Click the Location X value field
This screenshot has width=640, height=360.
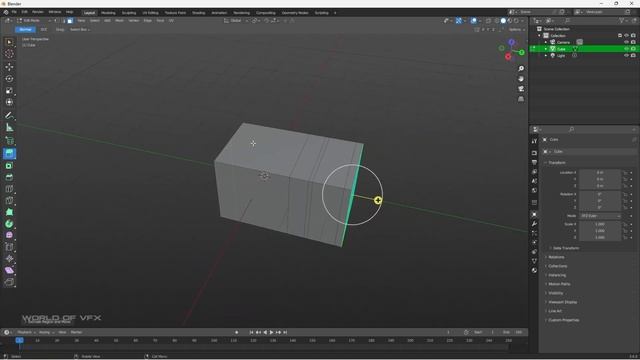point(600,172)
